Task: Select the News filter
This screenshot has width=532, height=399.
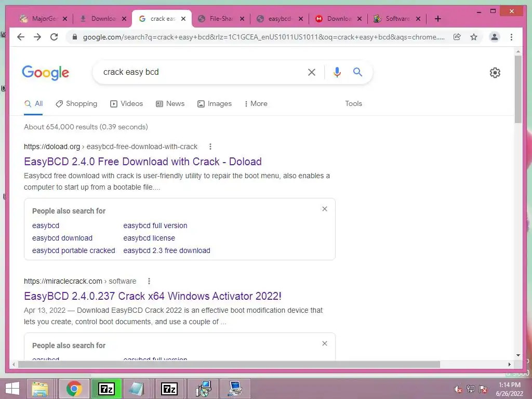Action: click(x=170, y=104)
